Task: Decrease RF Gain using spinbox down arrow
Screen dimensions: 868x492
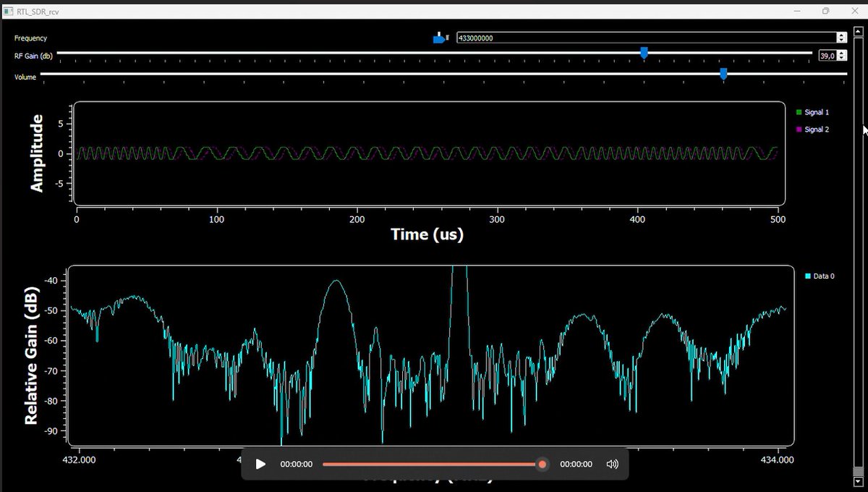Action: pyautogui.click(x=842, y=59)
